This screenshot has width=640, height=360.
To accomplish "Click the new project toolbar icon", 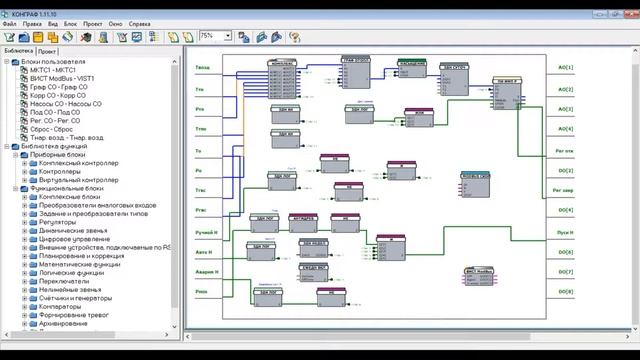I will pos(9,37).
